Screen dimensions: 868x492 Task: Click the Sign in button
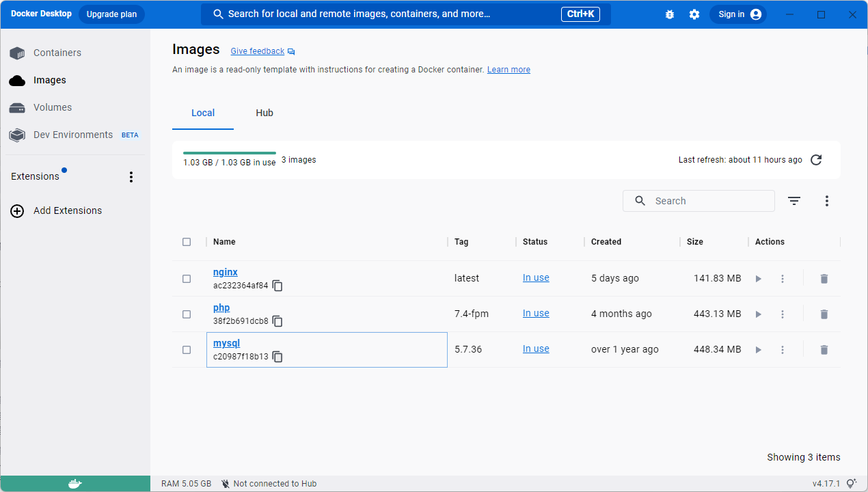738,14
